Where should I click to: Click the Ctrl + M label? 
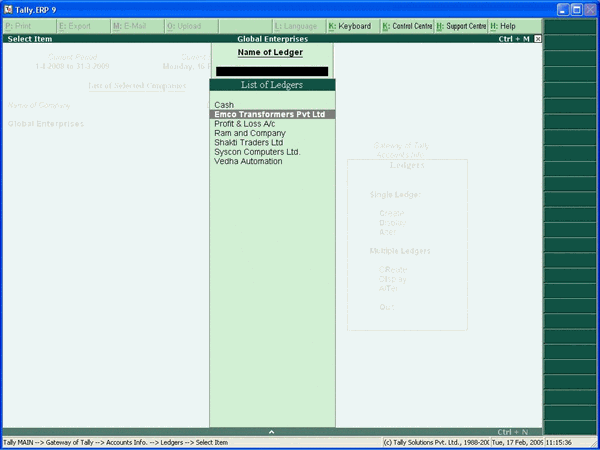tap(514, 39)
